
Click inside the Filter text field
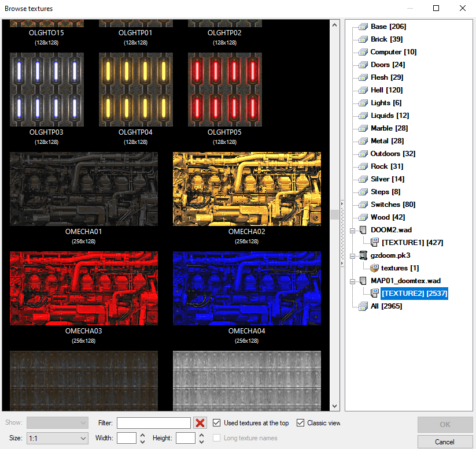[153, 423]
